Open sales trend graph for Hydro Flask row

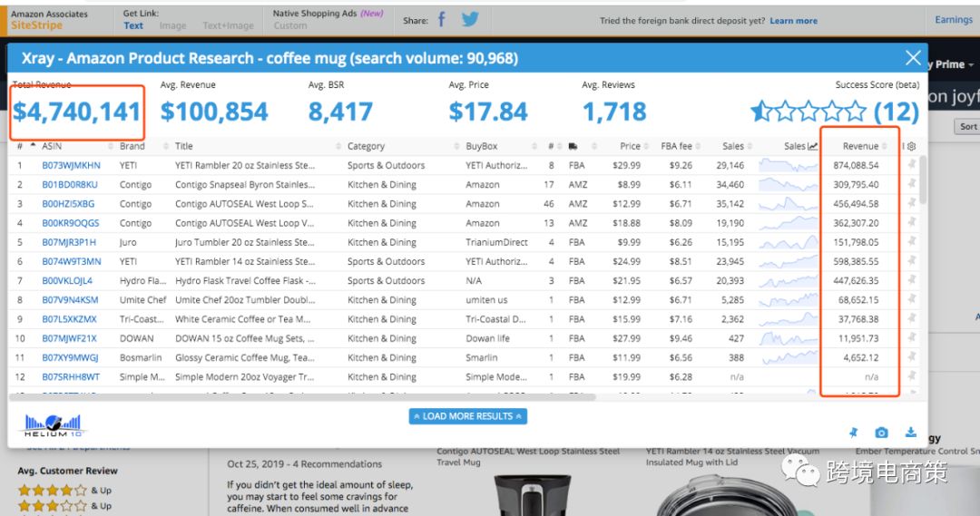[x=788, y=280]
